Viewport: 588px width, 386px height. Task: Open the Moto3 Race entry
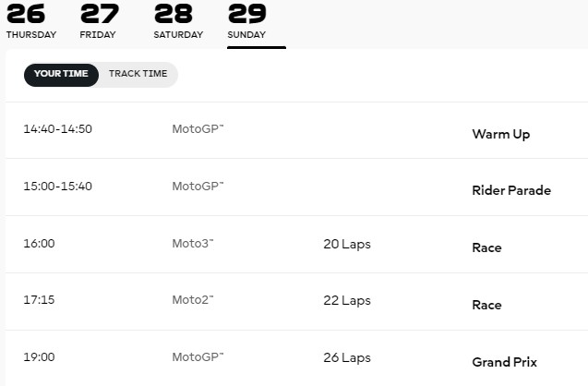296,245
